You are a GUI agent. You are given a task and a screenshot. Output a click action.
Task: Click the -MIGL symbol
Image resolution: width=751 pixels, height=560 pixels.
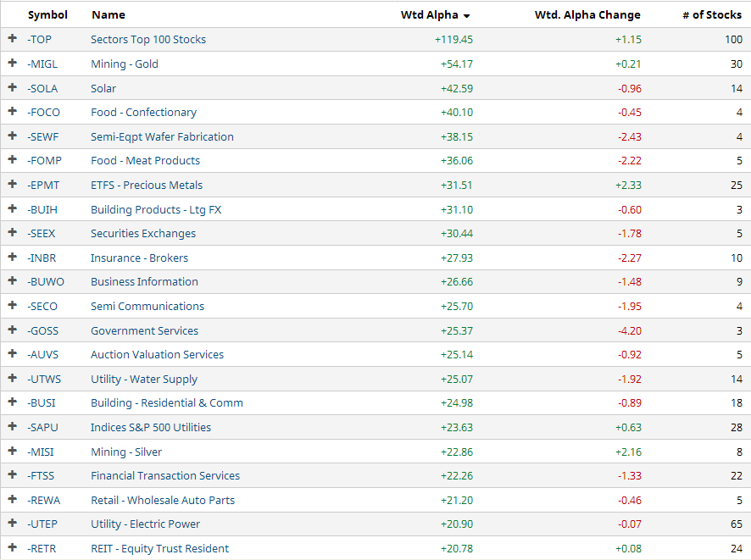[x=42, y=64]
